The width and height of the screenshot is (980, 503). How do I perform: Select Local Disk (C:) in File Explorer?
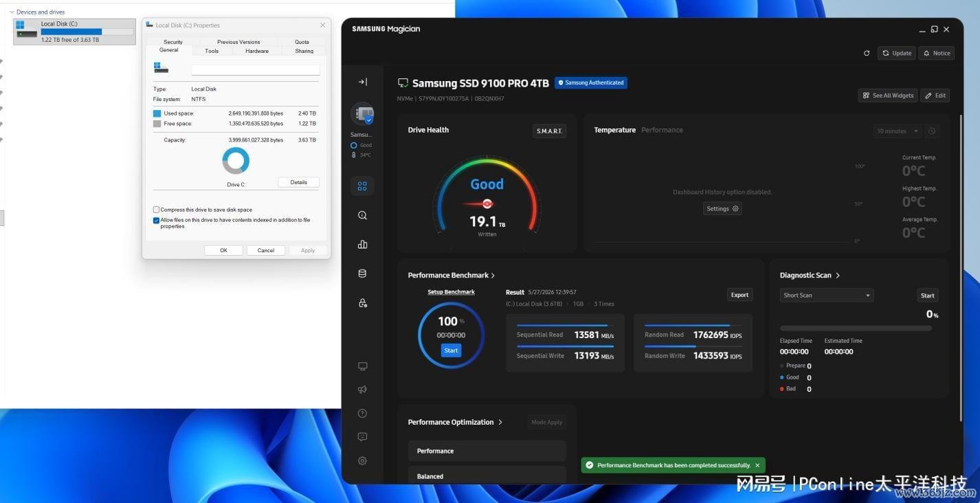[x=74, y=32]
